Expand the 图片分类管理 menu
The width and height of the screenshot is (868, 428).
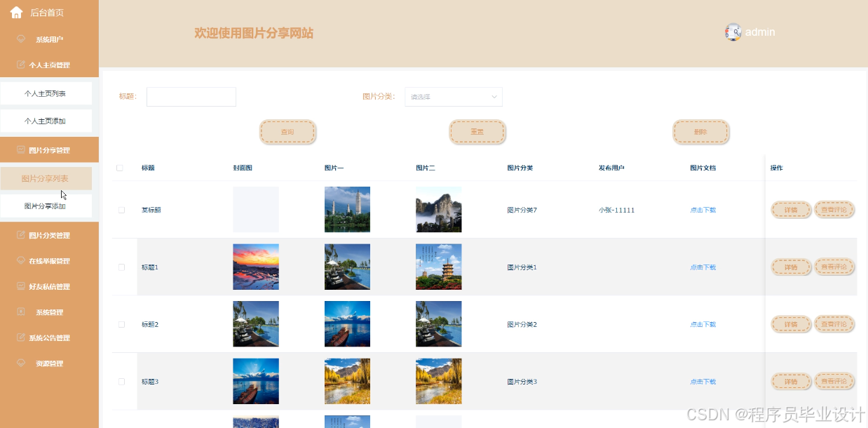(49, 235)
